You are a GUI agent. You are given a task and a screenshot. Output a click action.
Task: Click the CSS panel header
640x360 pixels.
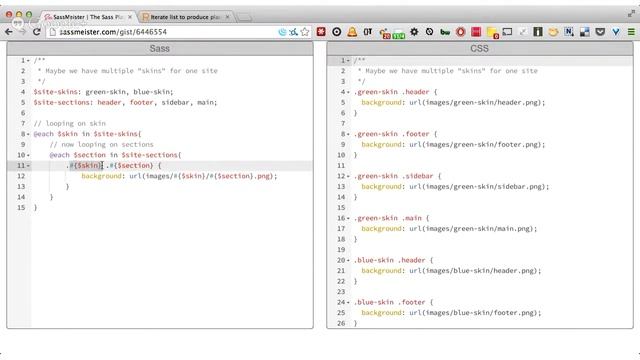click(x=480, y=49)
